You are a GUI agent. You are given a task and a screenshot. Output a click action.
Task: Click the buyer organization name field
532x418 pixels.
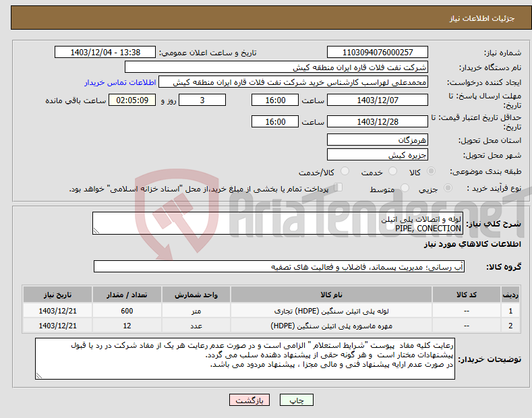point(276,67)
